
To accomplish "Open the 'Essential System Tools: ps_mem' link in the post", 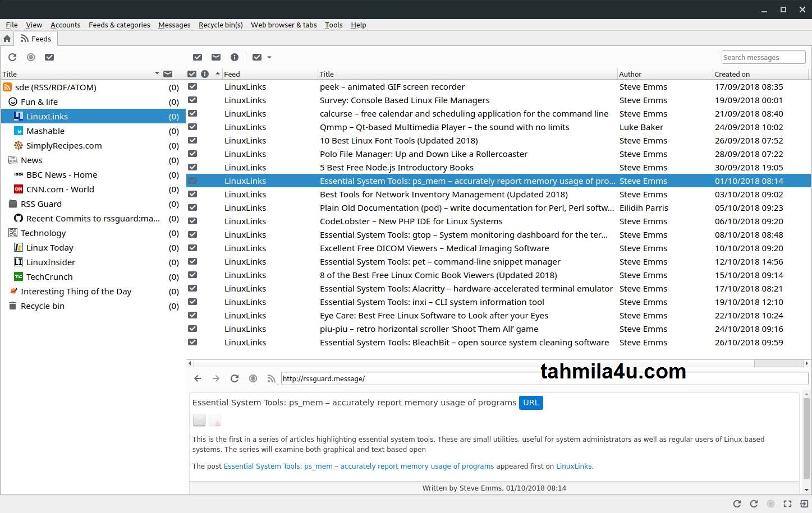I will (x=359, y=466).
